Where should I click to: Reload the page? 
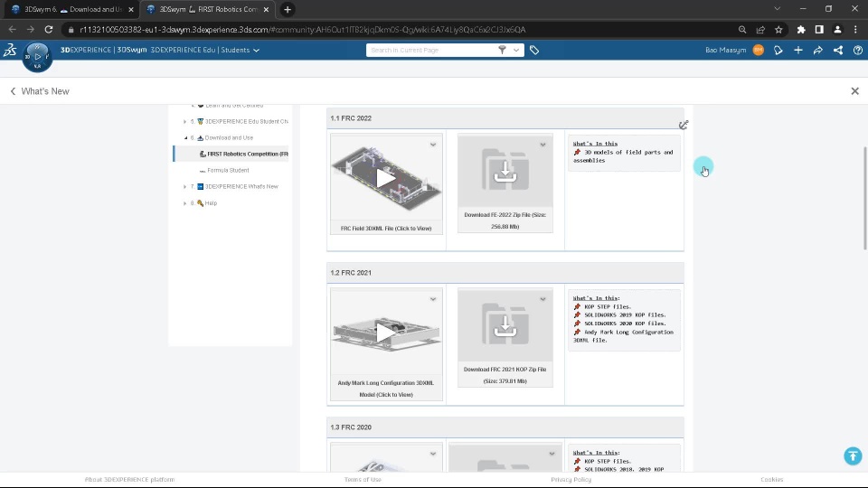[x=49, y=29]
